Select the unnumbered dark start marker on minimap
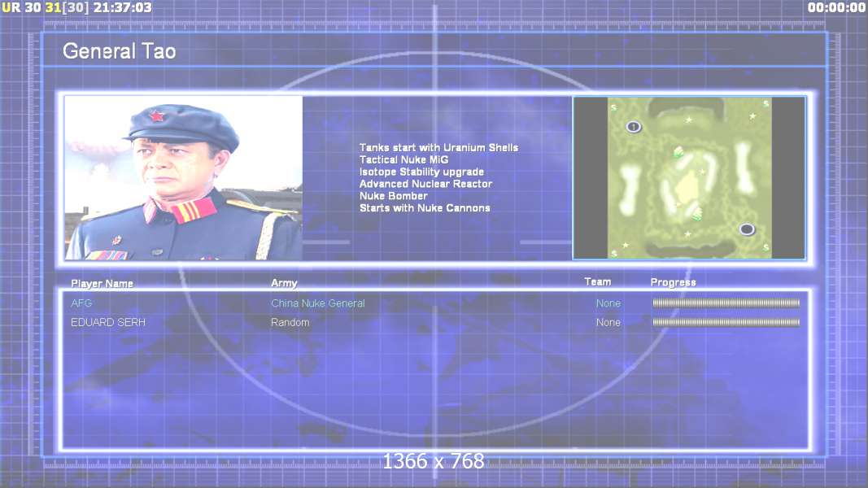 pos(747,229)
